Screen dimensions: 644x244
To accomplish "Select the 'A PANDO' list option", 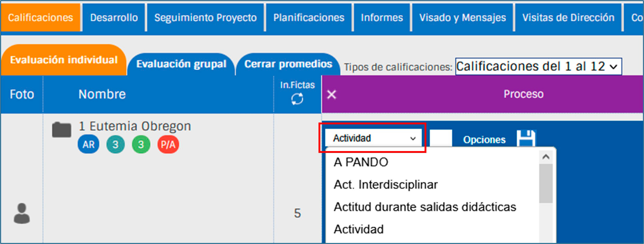I will pos(361,162).
